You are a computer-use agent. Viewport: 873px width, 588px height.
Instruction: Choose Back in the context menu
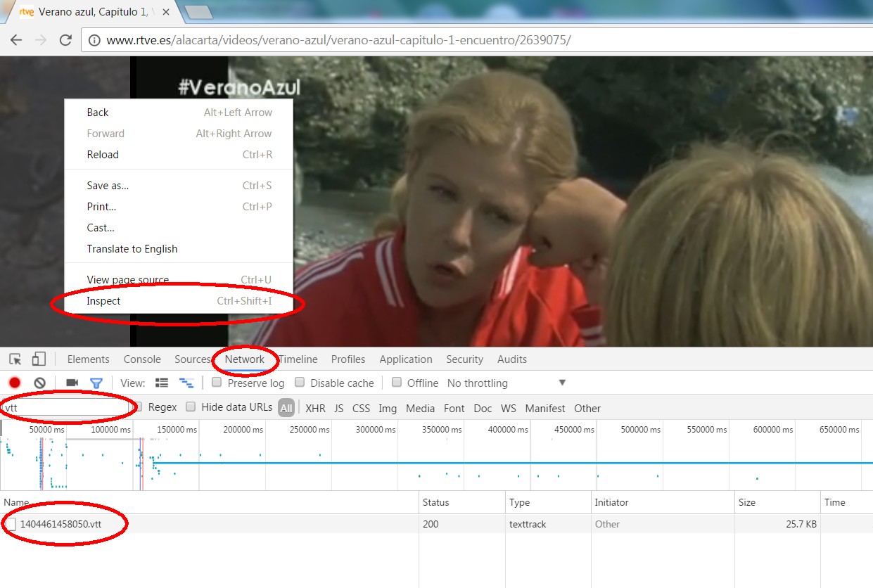(179, 113)
